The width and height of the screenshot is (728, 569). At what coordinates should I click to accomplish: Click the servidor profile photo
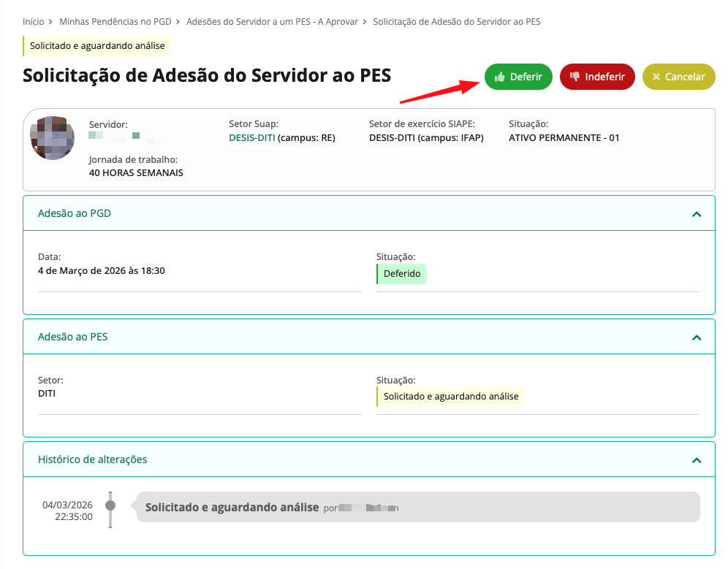52,137
